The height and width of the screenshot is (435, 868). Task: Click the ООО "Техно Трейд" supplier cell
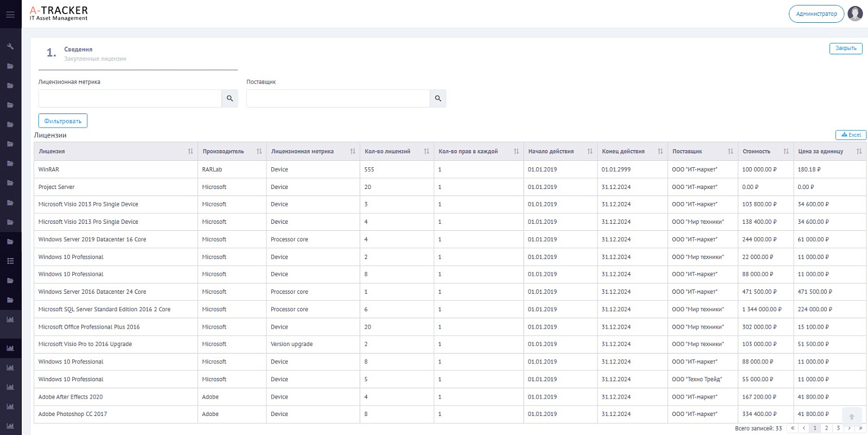(x=703, y=379)
